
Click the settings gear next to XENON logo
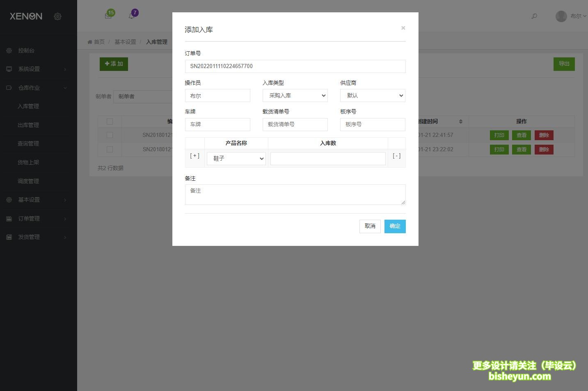point(57,16)
